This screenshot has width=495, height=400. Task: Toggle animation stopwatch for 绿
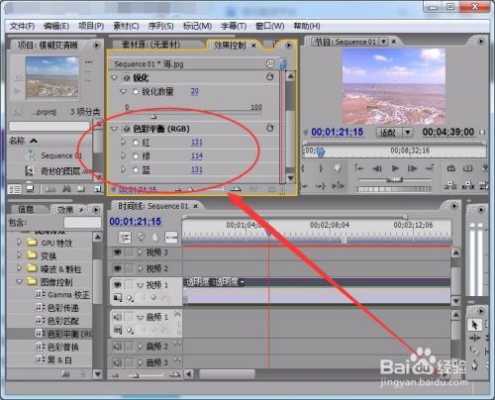click(135, 156)
